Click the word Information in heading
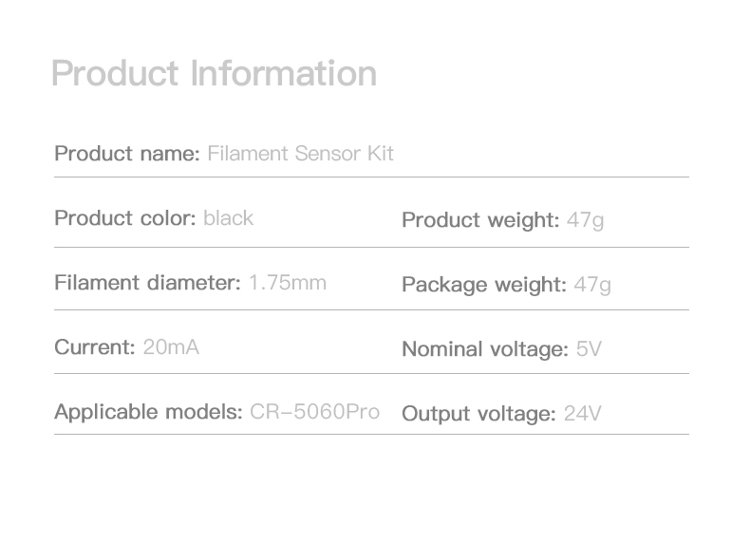 click(x=284, y=73)
